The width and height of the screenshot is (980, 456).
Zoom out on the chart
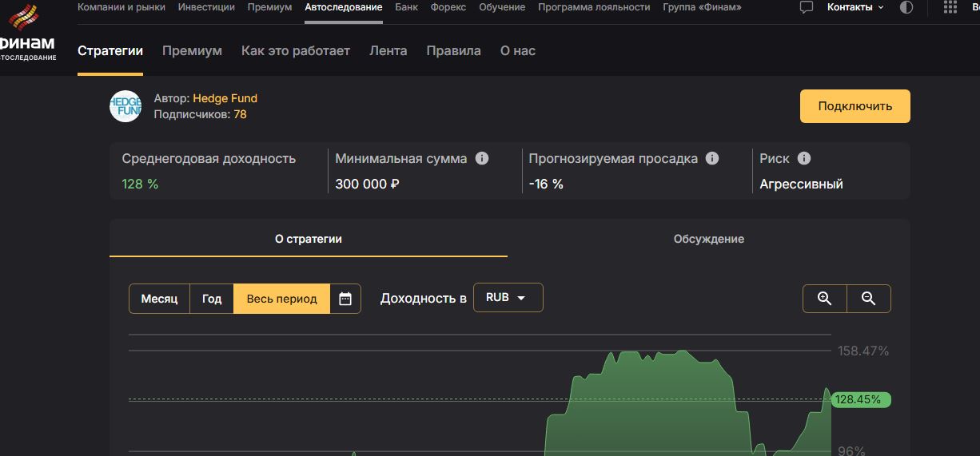(x=869, y=299)
